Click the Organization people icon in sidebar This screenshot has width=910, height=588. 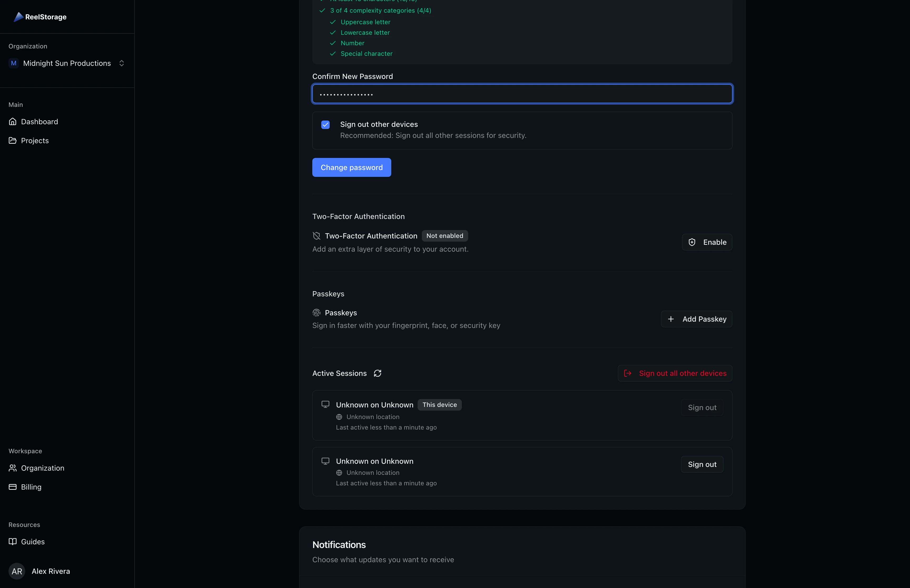click(x=13, y=468)
